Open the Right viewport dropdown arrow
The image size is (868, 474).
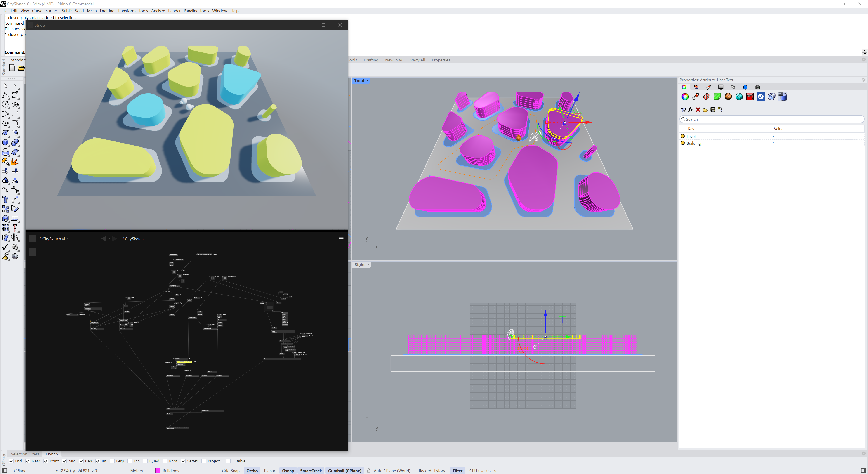[369, 265]
